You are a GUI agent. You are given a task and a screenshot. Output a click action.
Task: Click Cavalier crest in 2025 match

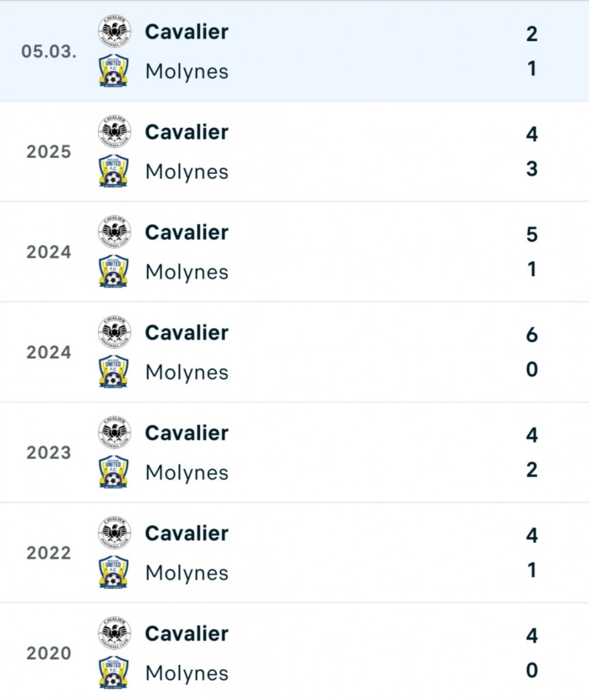(114, 132)
